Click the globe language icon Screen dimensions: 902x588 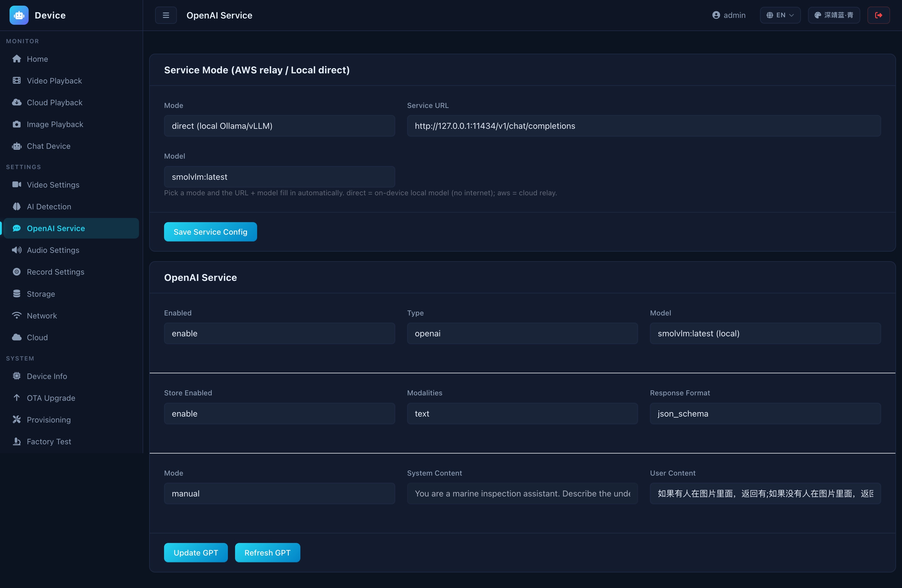(770, 15)
